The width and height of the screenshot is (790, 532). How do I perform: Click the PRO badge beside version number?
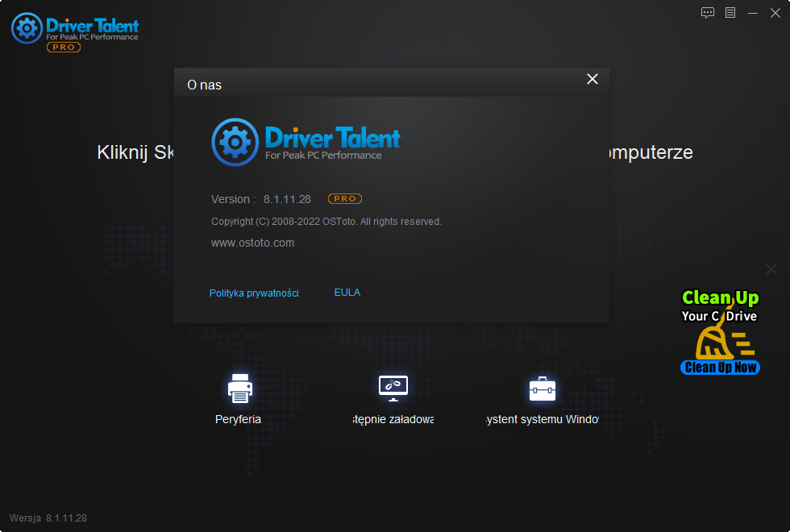tap(345, 199)
